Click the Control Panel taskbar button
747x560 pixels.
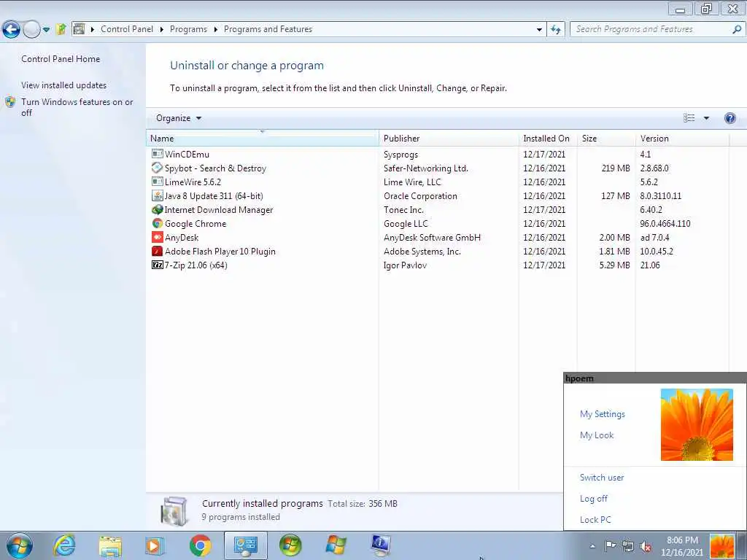[245, 545]
